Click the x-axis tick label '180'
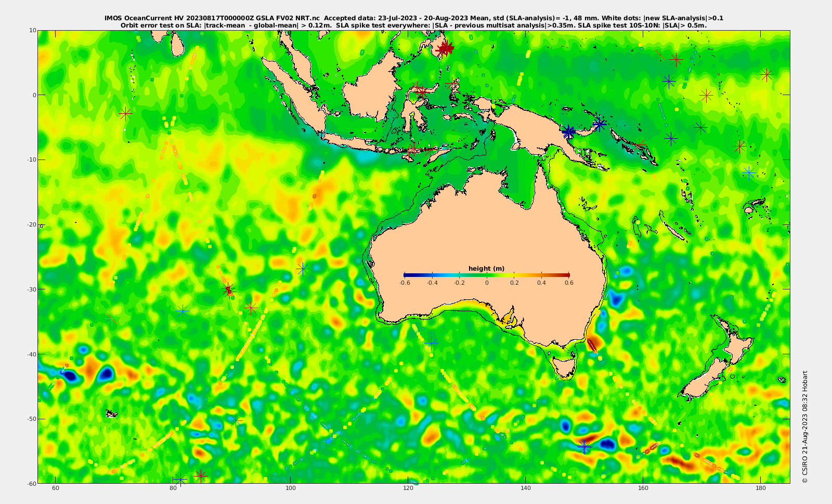Image resolution: width=832 pixels, height=504 pixels. click(x=760, y=488)
